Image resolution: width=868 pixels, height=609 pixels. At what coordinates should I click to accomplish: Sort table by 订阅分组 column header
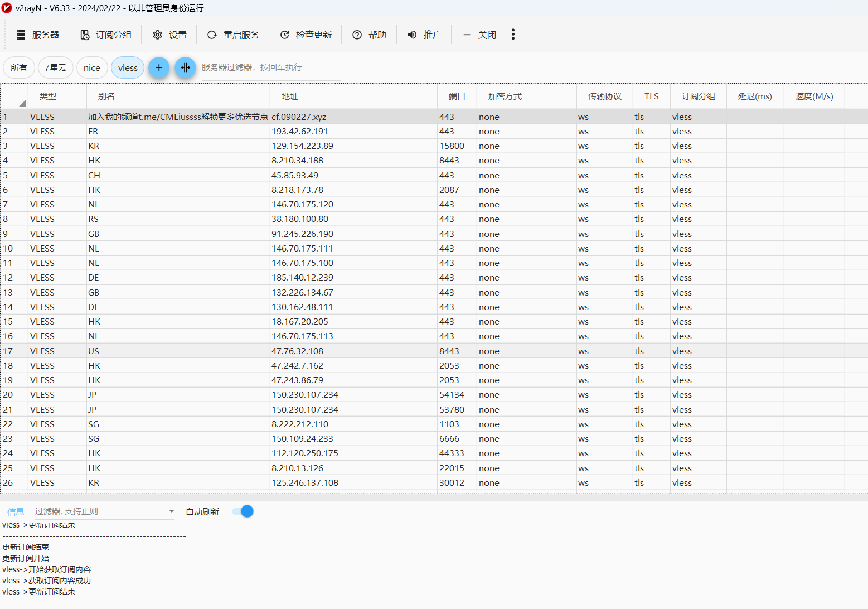coord(699,96)
